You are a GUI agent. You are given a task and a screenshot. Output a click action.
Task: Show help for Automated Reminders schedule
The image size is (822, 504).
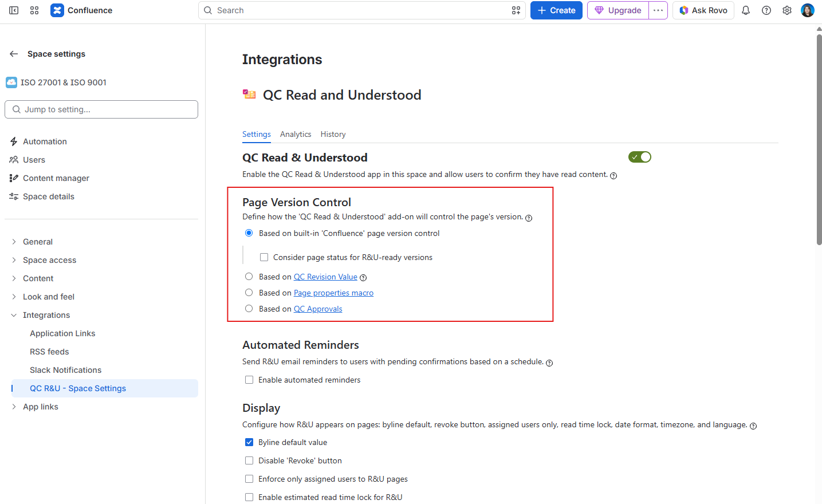pos(549,363)
